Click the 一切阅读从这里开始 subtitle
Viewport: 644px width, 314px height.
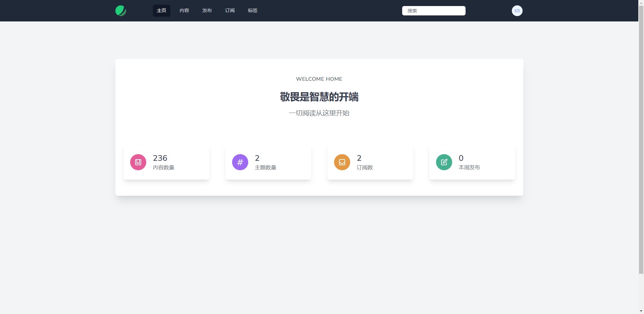pyautogui.click(x=319, y=113)
